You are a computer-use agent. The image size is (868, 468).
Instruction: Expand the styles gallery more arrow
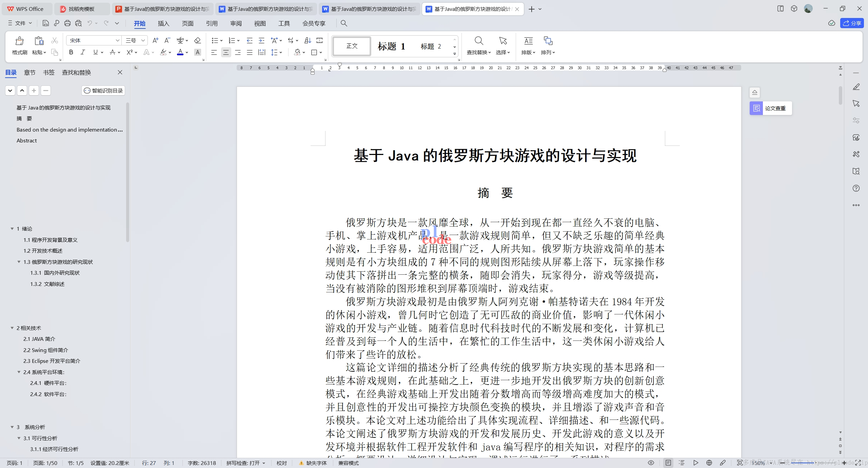tap(454, 54)
